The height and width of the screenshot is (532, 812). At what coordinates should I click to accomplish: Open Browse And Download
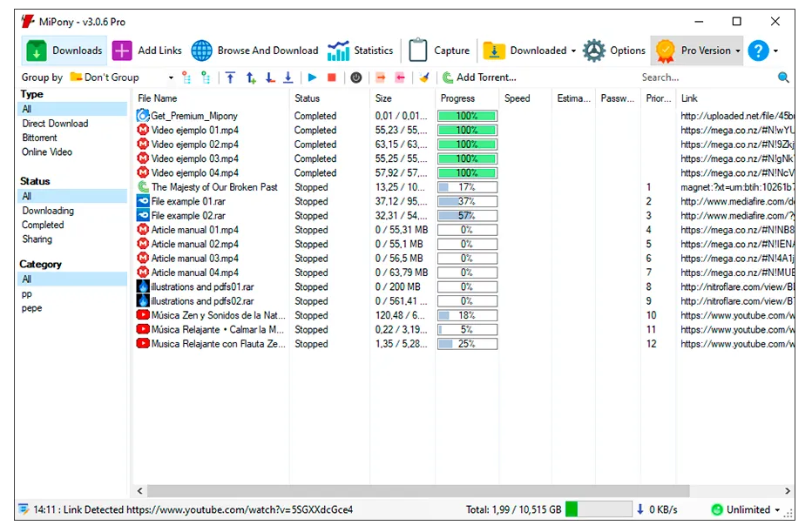click(254, 51)
